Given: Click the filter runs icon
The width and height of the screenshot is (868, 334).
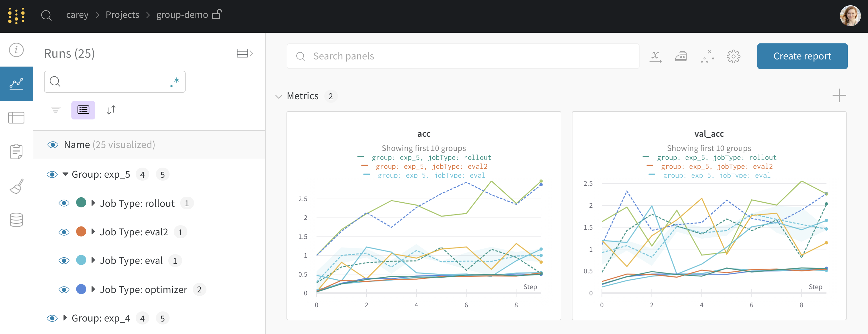Looking at the screenshot, I should coord(56,110).
